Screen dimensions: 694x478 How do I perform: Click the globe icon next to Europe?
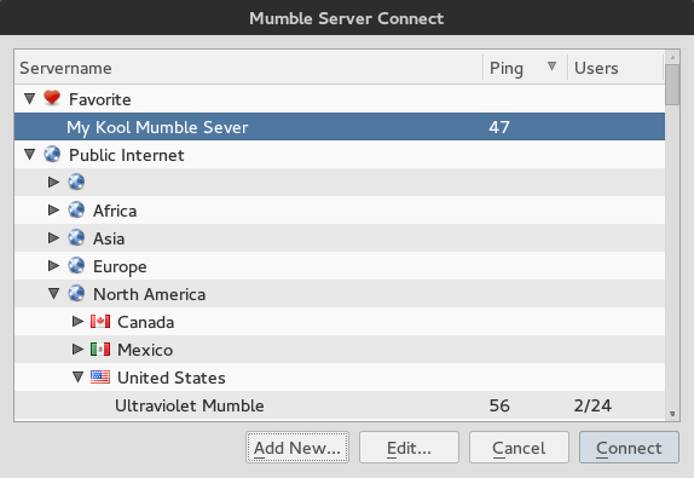click(76, 266)
